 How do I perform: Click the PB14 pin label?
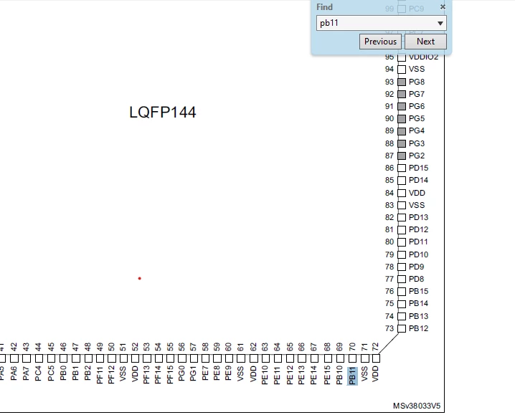tap(418, 303)
